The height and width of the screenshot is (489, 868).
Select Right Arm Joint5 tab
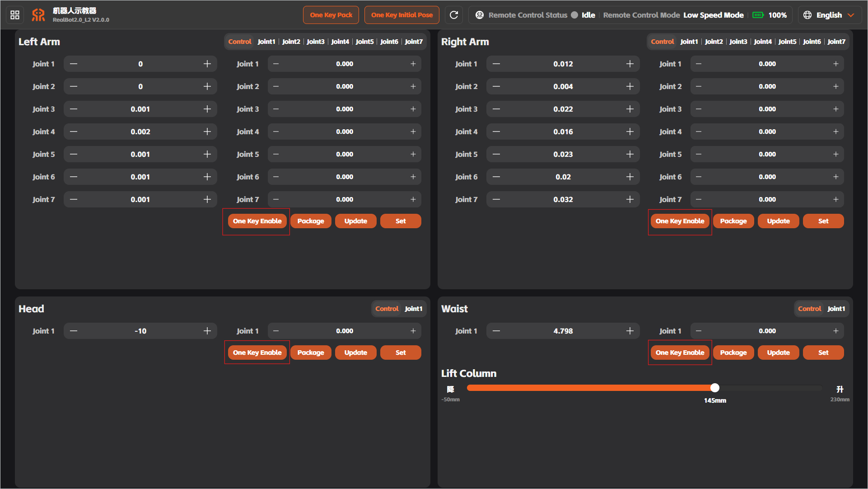point(787,42)
